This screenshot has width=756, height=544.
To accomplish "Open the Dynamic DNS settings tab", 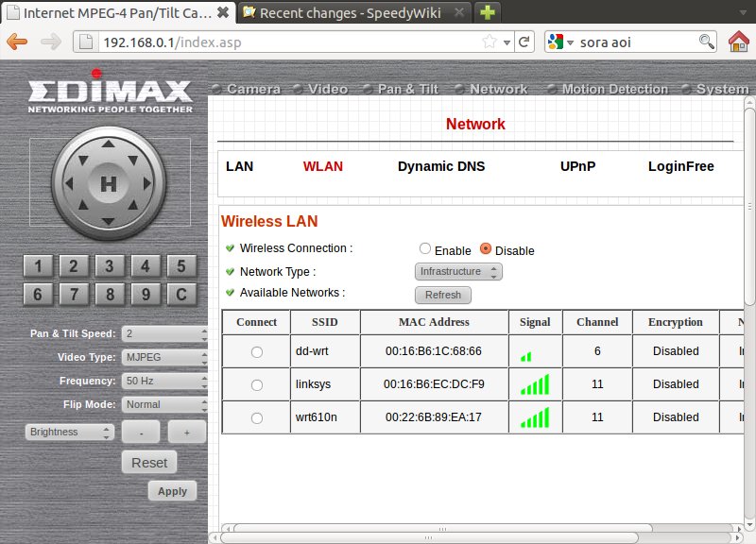I will tap(440, 166).
